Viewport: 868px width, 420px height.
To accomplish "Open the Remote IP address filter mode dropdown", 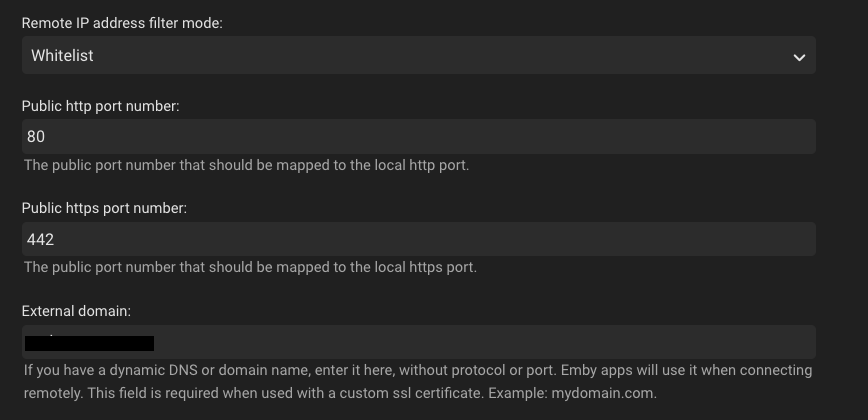I will click(x=418, y=56).
